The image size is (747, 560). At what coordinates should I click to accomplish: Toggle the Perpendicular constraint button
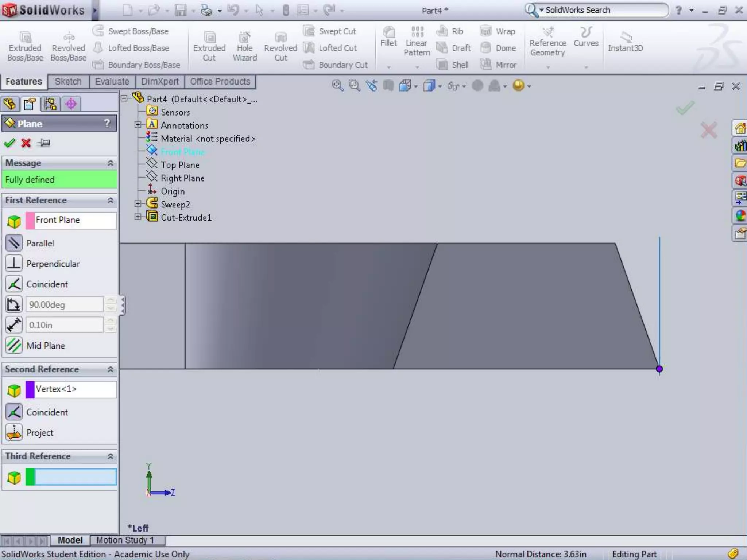tap(14, 264)
